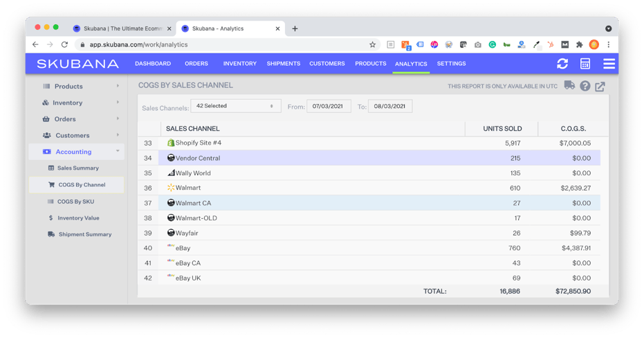
Task: Open the Shipments navigation item
Action: [284, 64]
